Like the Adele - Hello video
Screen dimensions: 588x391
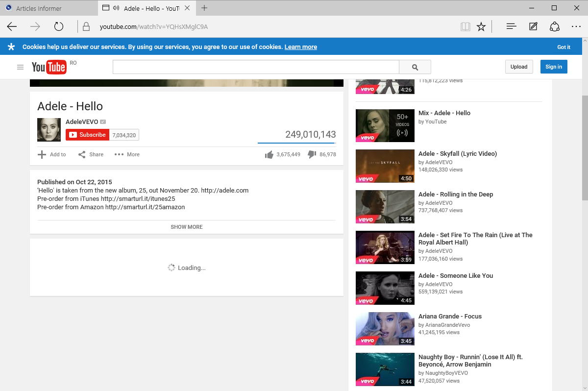pyautogui.click(x=269, y=154)
